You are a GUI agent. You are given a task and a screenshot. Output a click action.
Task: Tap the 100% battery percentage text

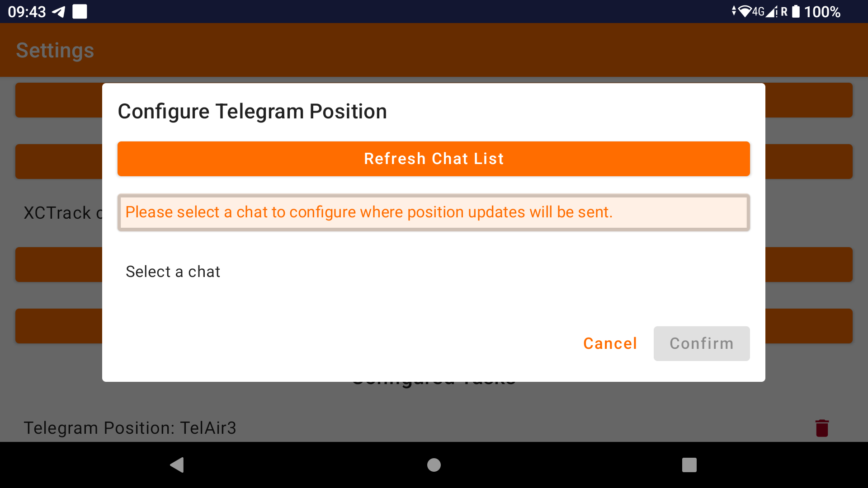[x=822, y=12]
